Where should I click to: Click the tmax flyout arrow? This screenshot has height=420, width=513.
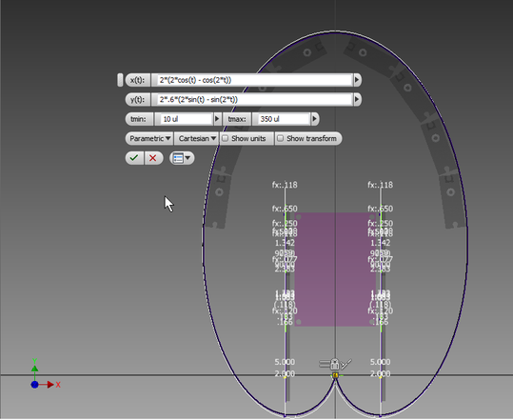[315, 119]
